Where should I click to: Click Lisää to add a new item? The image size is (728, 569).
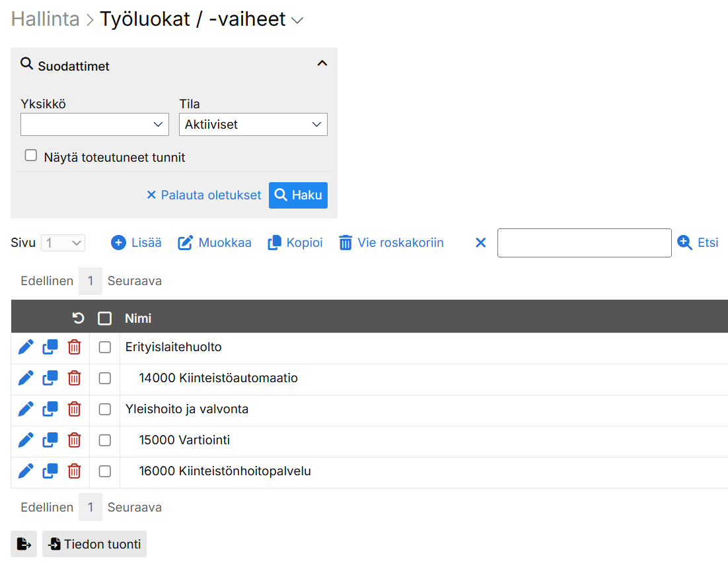coord(137,243)
